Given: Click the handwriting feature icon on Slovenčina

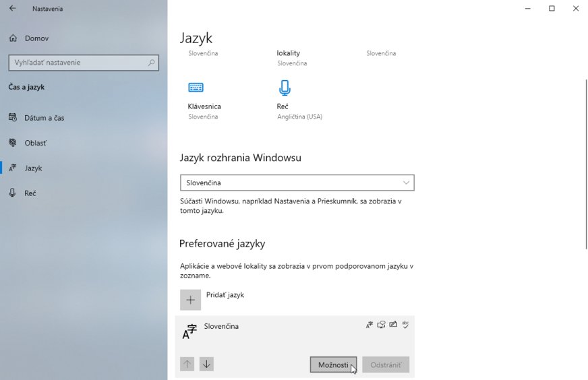Looking at the screenshot, I should point(393,325).
